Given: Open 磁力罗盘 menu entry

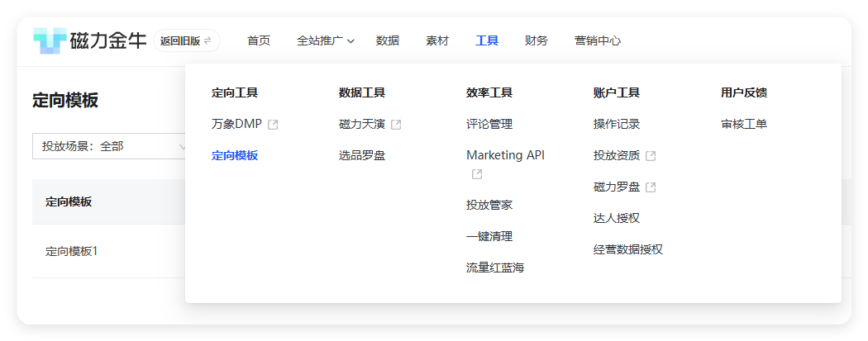Looking at the screenshot, I should pyautogui.click(x=617, y=187).
